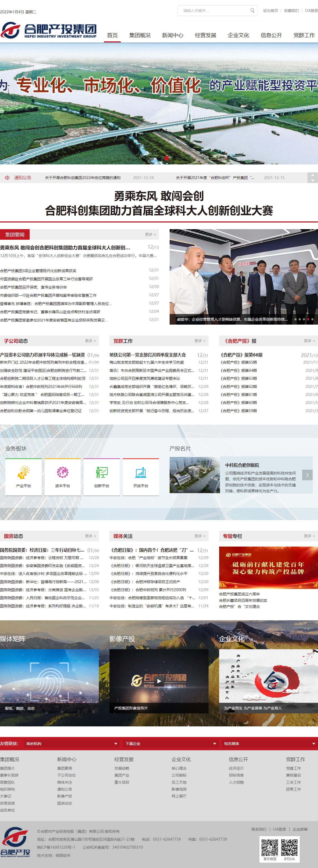Open the 资本平台 gear icon tile
318x868 pixels.
(63, 477)
